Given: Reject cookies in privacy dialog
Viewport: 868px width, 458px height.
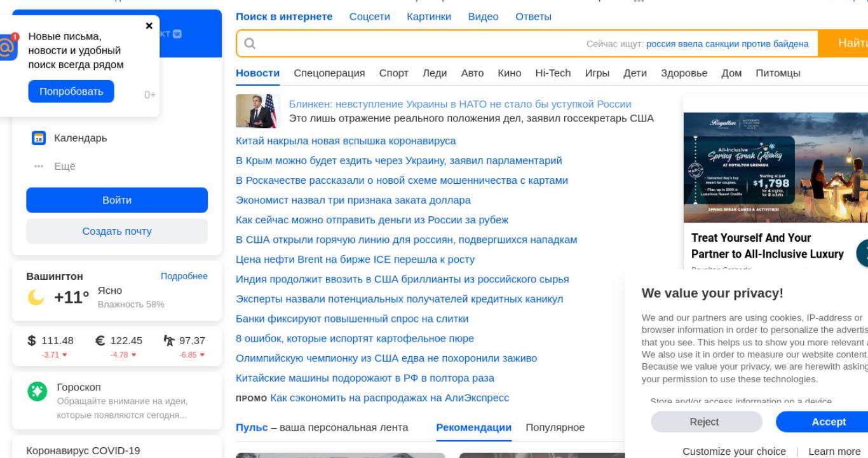Looking at the screenshot, I should pyautogui.click(x=706, y=422).
